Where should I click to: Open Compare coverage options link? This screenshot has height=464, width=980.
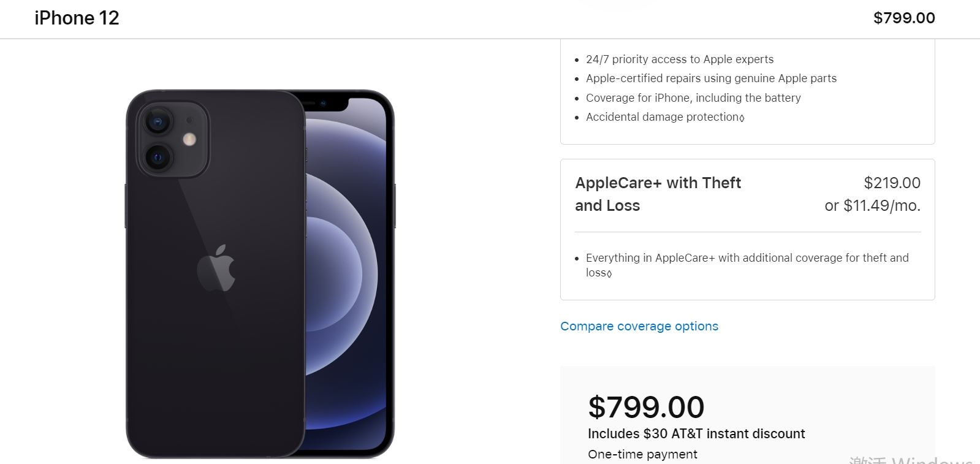pyautogui.click(x=639, y=326)
